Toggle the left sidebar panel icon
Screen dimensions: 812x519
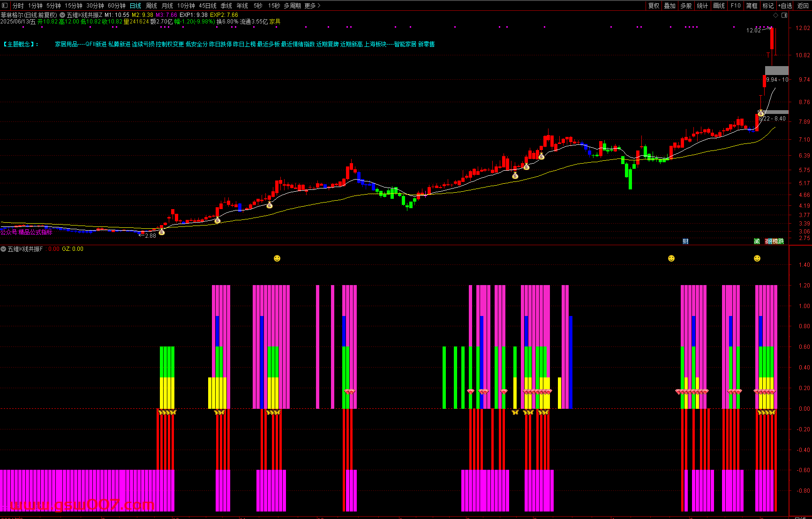tap(5, 6)
